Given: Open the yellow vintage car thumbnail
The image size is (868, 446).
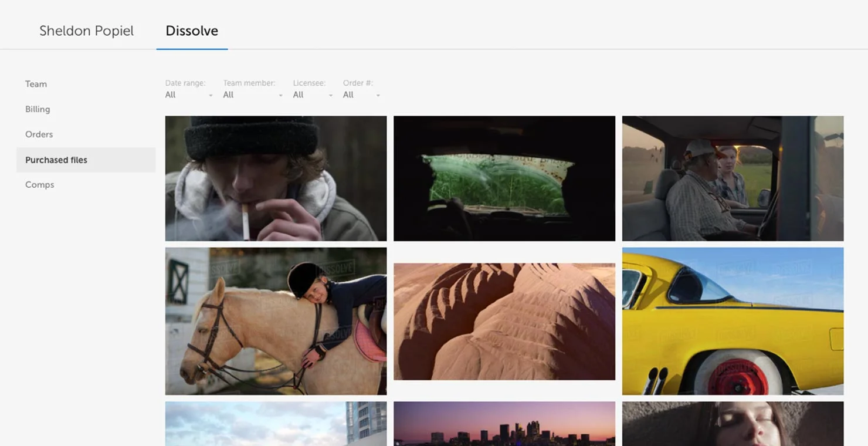Looking at the screenshot, I should 733,321.
